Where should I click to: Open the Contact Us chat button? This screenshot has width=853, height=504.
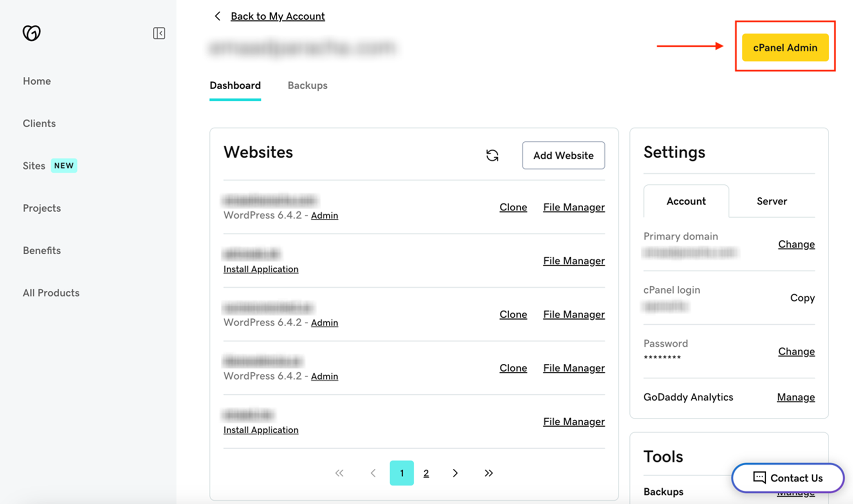tap(788, 478)
